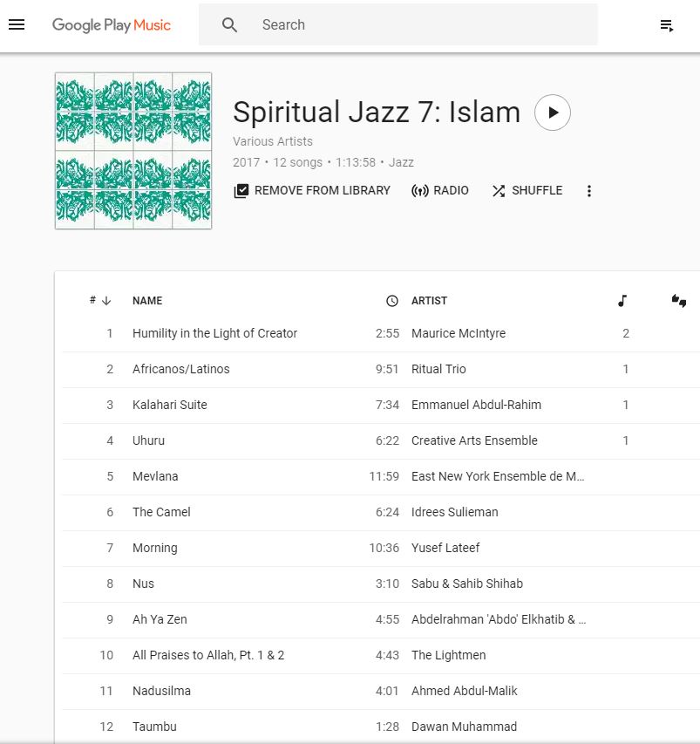The height and width of the screenshot is (744, 700).
Task: Select track Nadusilma
Action: tap(162, 691)
